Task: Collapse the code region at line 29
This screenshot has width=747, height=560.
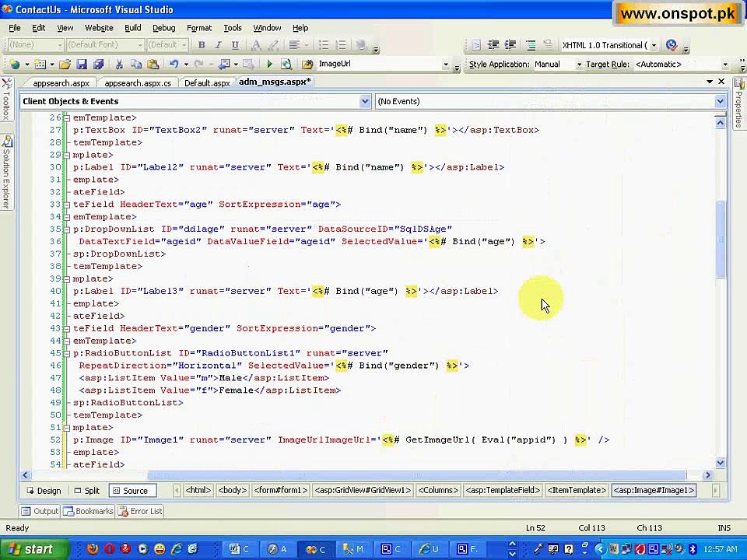Action: point(67,155)
